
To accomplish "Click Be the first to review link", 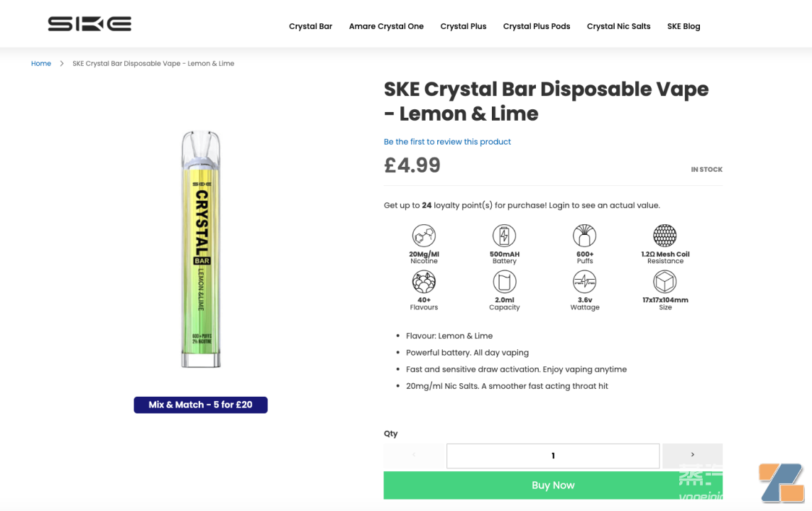I will 447,141.
